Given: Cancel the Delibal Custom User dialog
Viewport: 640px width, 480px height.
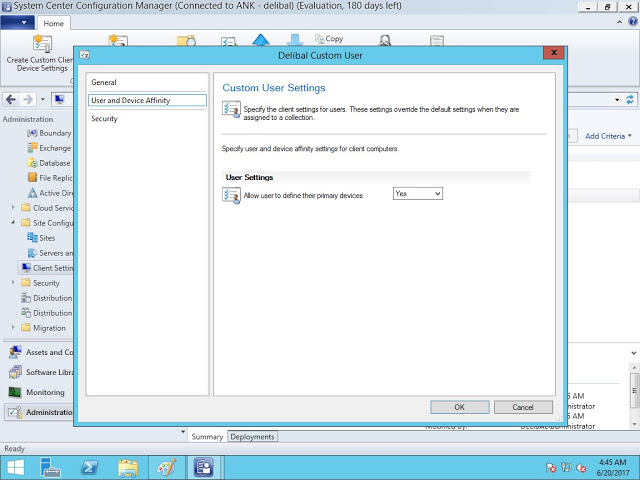Looking at the screenshot, I should pyautogui.click(x=522, y=407).
